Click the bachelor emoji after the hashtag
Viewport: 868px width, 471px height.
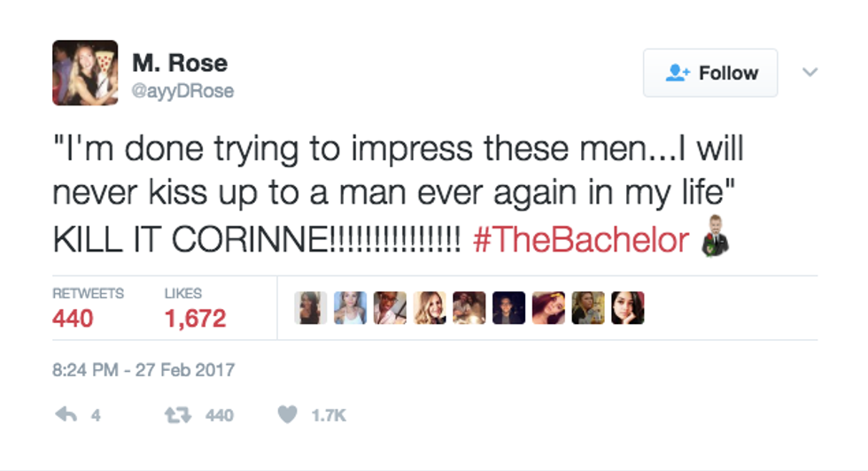[x=714, y=235]
